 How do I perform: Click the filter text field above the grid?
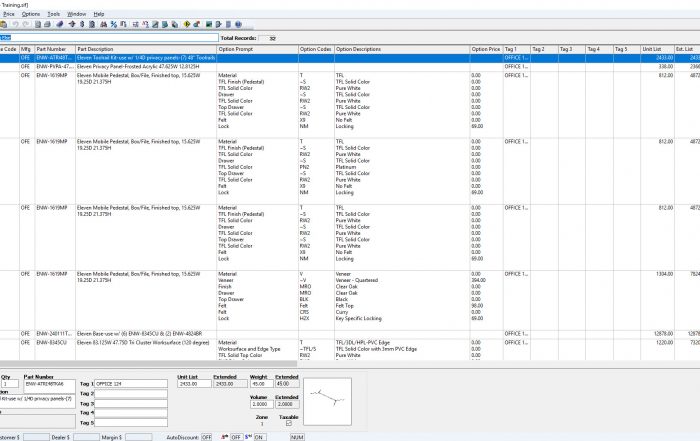[x=109, y=38]
